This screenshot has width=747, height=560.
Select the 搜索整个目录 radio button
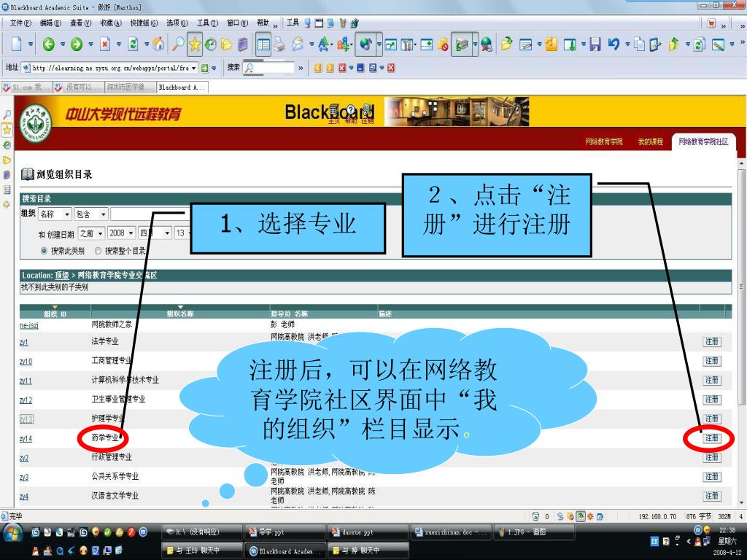[98, 251]
